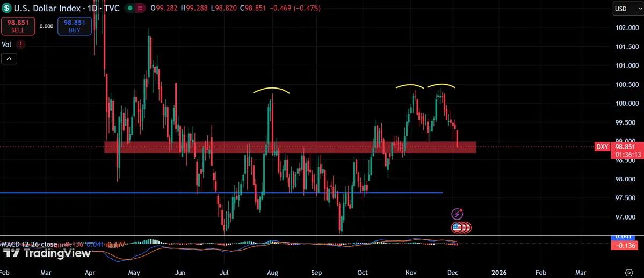Click the Apr label on time axis
Image resolution: width=644 pixels, height=278 pixels.
[x=90, y=272]
